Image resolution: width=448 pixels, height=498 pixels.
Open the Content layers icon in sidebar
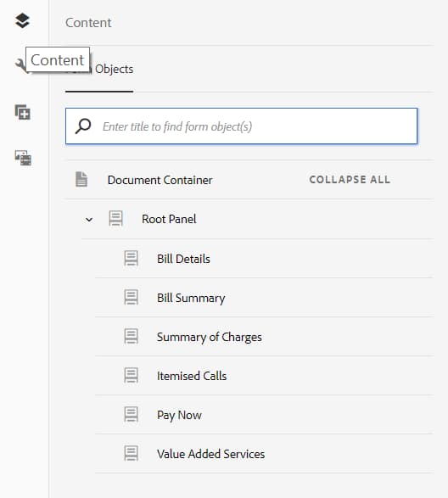[22, 20]
